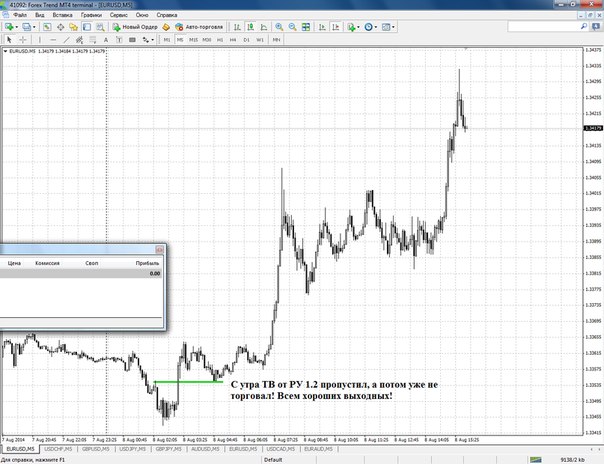Toggle the Terminal window icon
The width and height of the screenshot is (604, 464).
(x=87, y=27)
